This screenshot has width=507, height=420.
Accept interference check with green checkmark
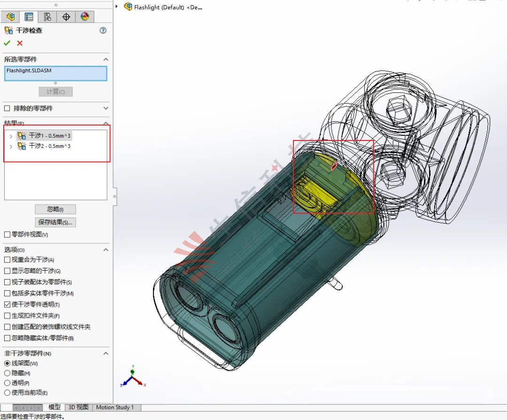pos(7,43)
